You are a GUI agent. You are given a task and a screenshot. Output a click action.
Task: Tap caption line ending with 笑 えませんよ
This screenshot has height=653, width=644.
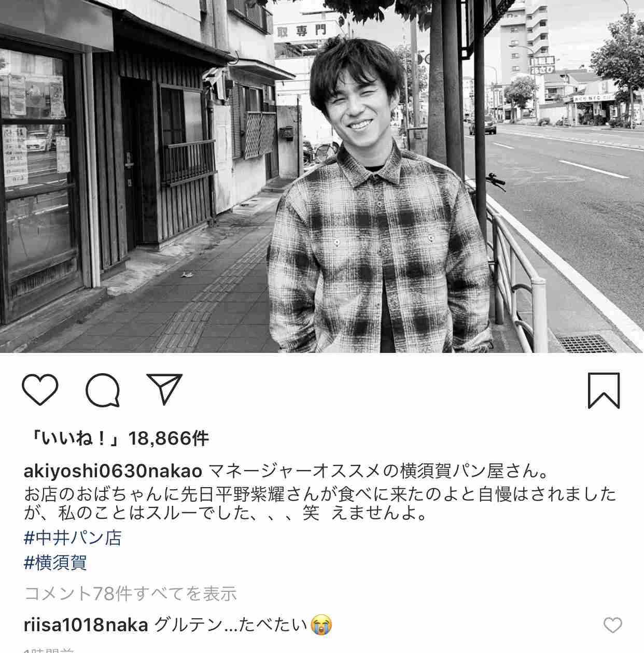tap(226, 513)
